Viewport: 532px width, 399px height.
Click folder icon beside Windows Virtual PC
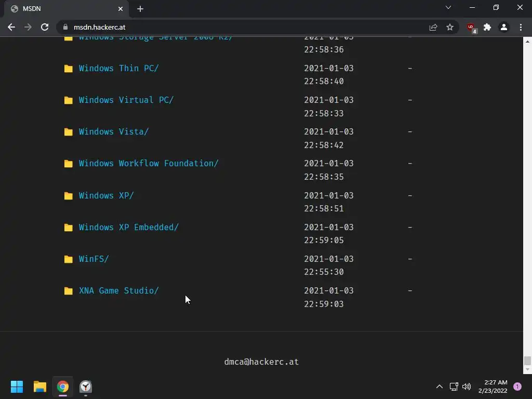click(69, 100)
